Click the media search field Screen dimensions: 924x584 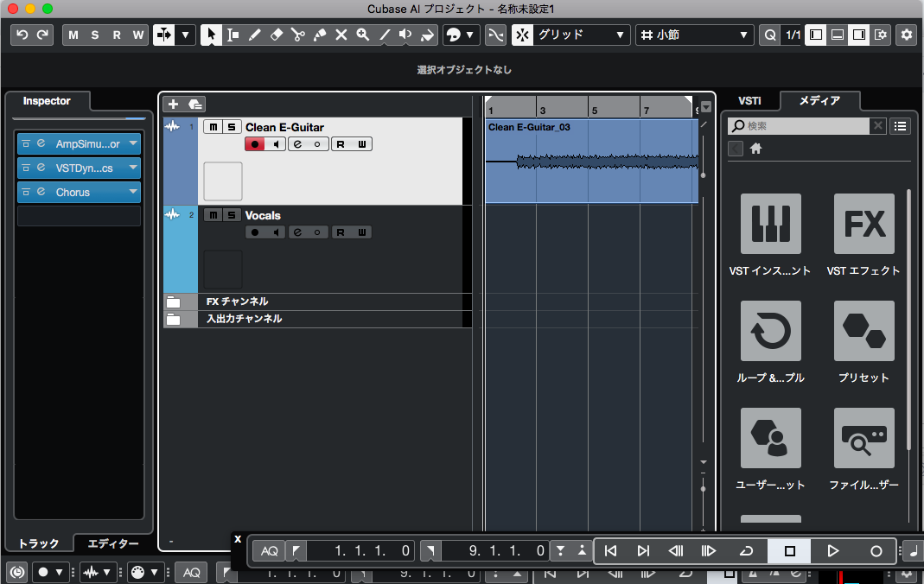click(x=799, y=126)
